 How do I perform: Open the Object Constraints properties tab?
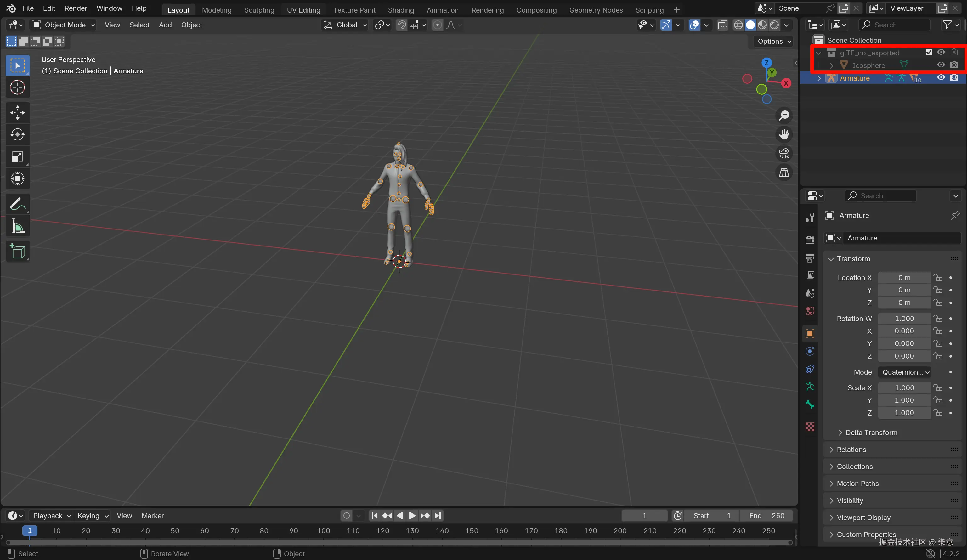810,369
